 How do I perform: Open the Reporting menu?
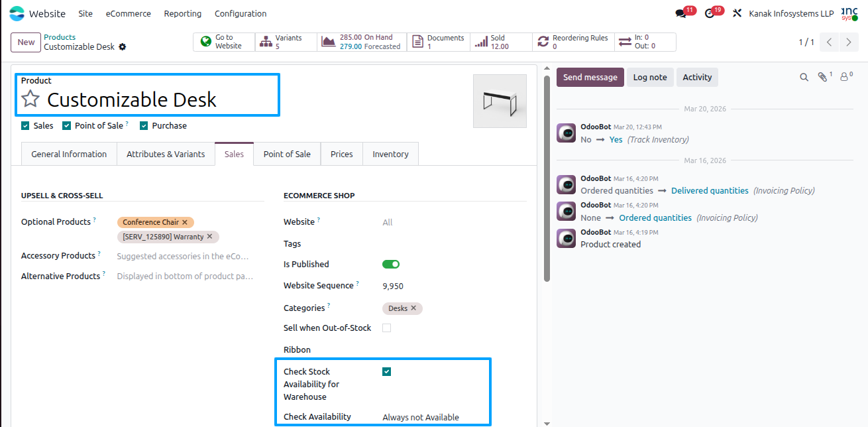point(183,13)
